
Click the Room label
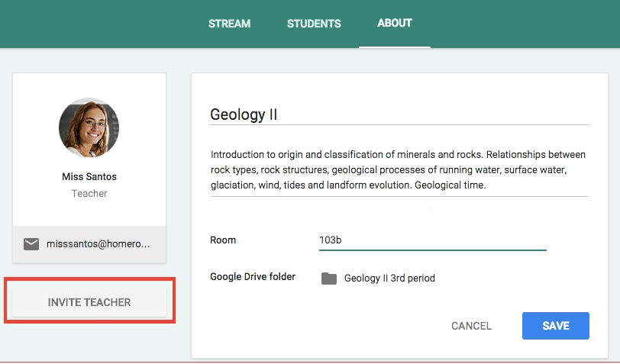223,240
